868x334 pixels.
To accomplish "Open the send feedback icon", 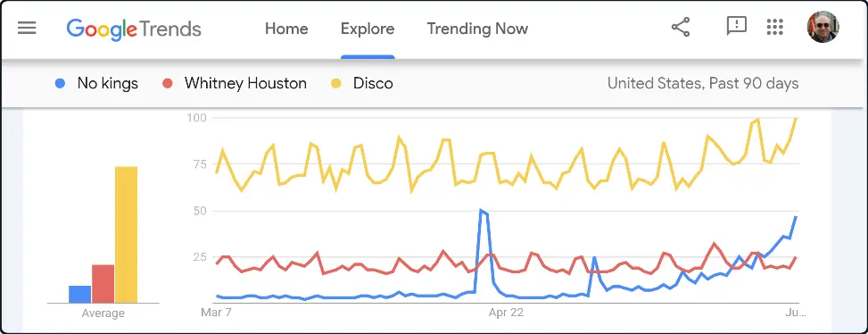I will 736,26.
